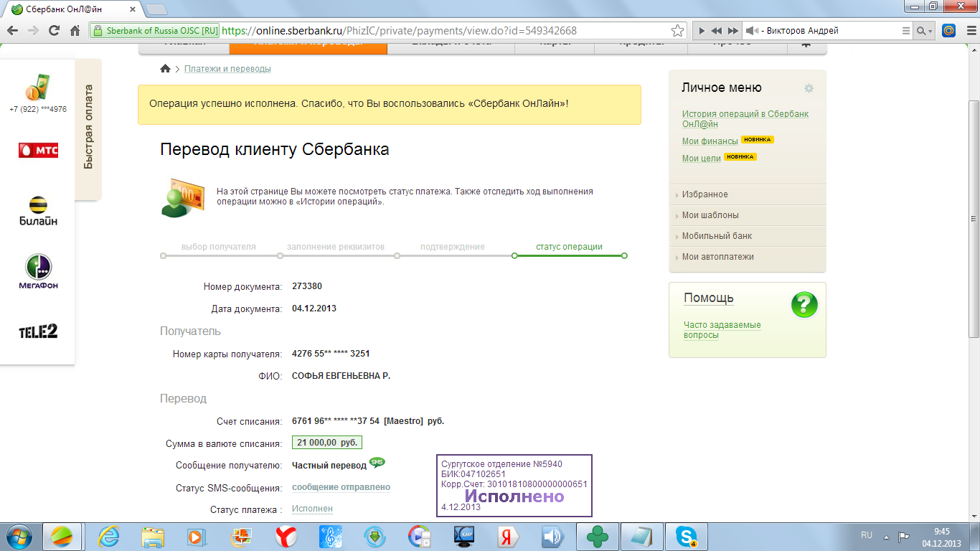Open the Windows Start button
The width and height of the screenshot is (980, 551).
coord(19,536)
